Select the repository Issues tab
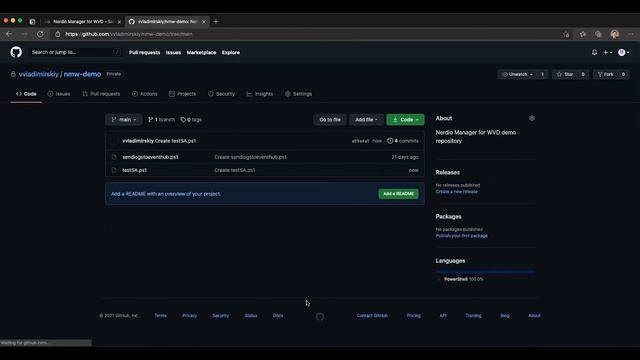 59,94
